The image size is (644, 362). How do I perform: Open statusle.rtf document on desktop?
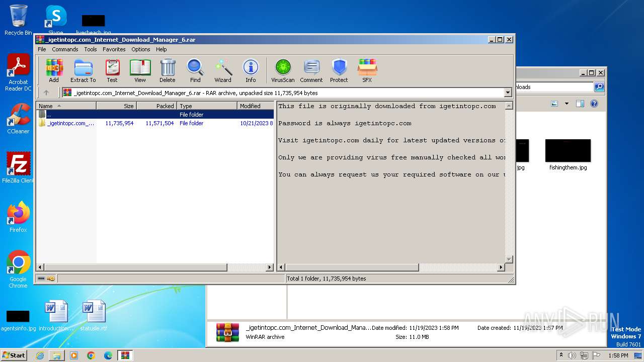click(94, 316)
